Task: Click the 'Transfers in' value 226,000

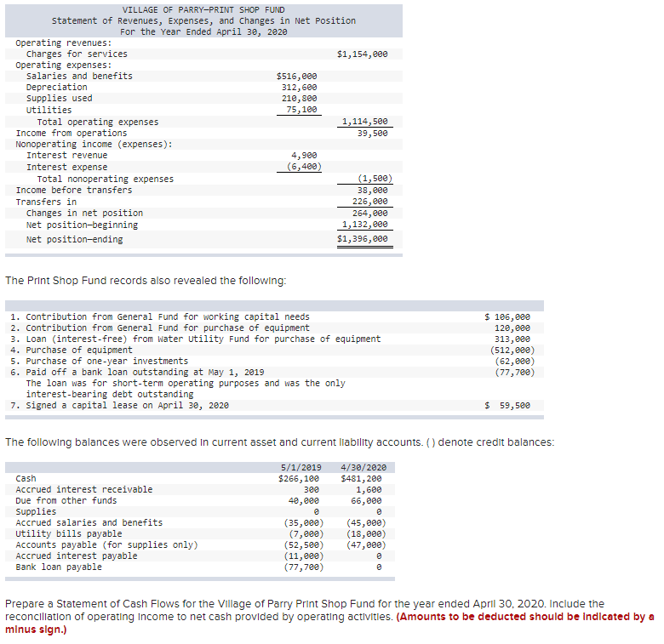Action: pos(370,202)
